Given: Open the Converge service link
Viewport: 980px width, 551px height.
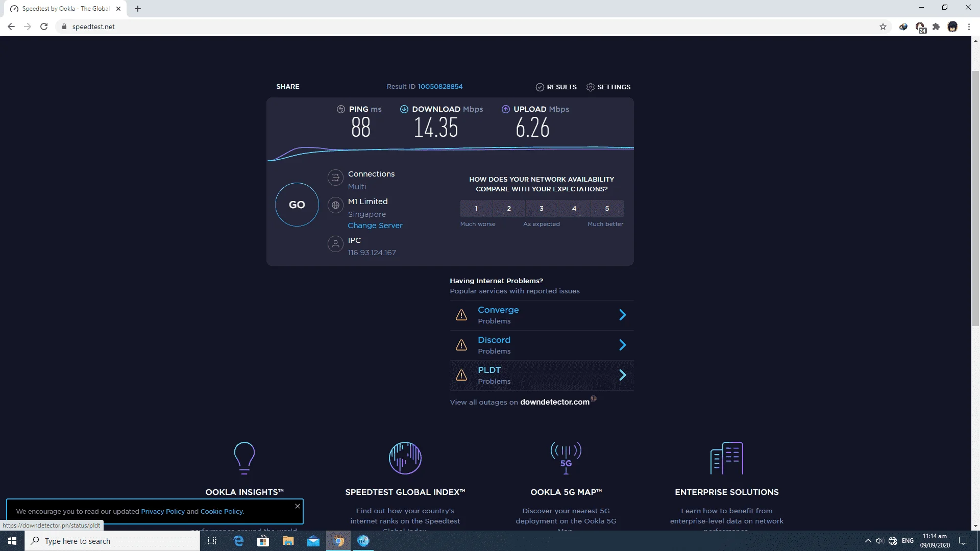Looking at the screenshot, I should click(x=498, y=310).
